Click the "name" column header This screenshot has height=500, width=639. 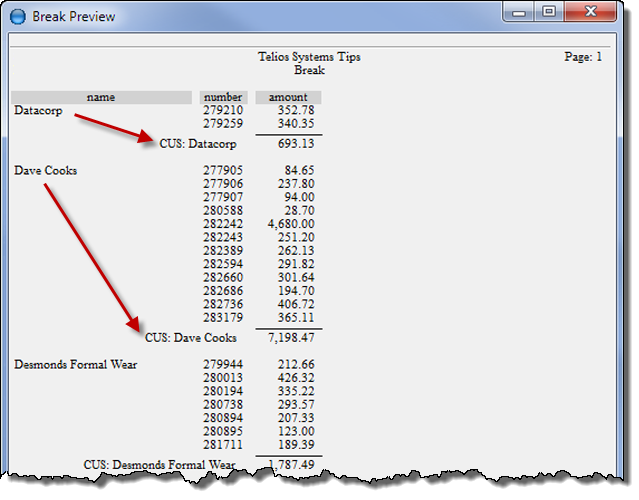click(101, 97)
